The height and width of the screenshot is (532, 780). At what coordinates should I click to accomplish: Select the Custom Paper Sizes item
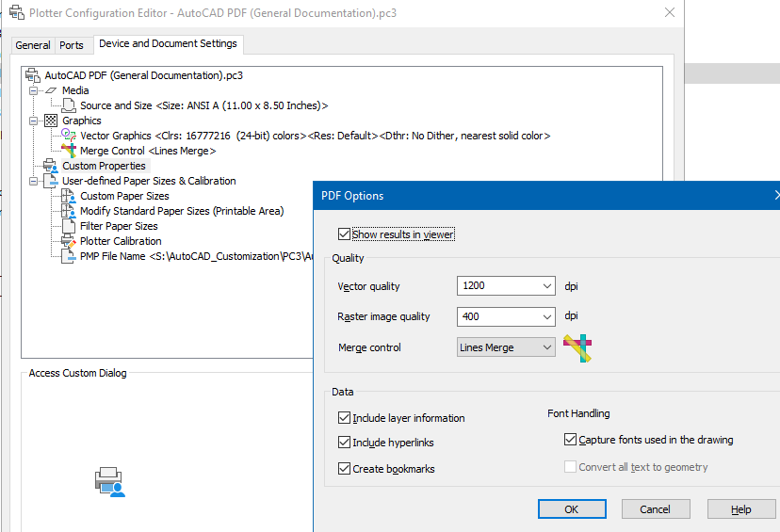124,196
